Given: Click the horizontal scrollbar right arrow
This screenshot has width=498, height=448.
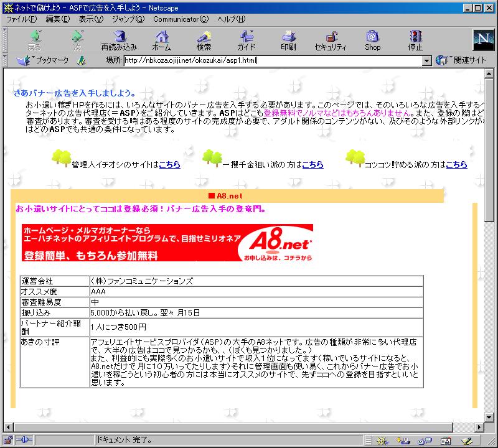Looking at the screenshot, I should coord(479,427).
